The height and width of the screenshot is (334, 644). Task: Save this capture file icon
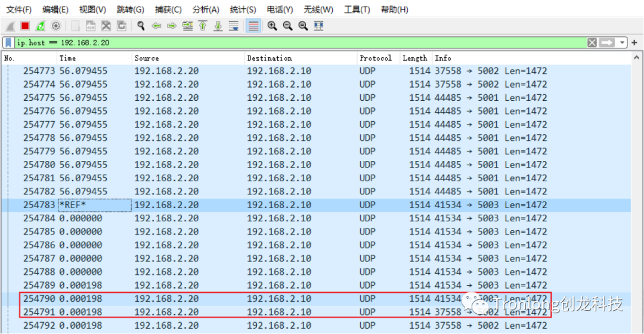click(x=91, y=26)
